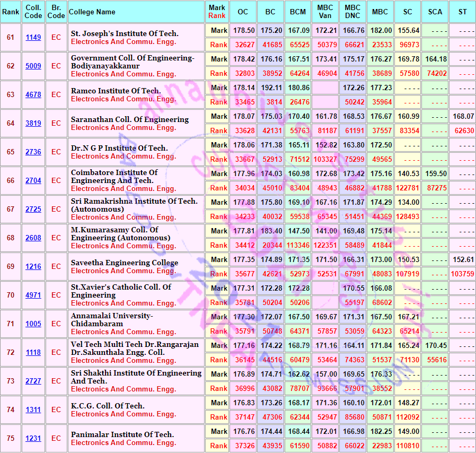
Task: Open M.Kumarasamy code 2608 link
Action: 33,238
